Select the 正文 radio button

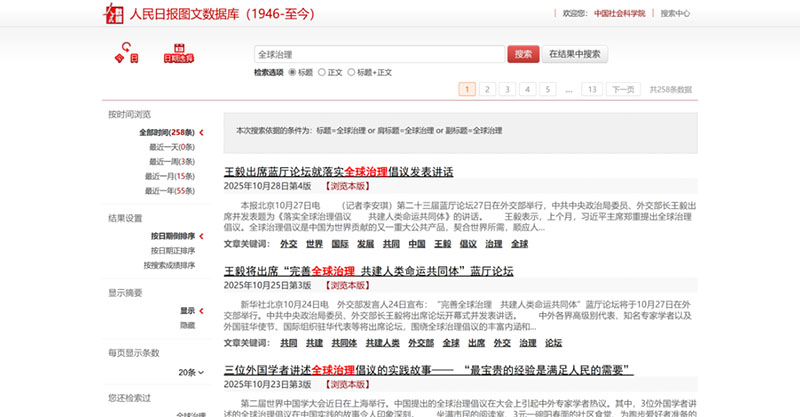pos(322,72)
